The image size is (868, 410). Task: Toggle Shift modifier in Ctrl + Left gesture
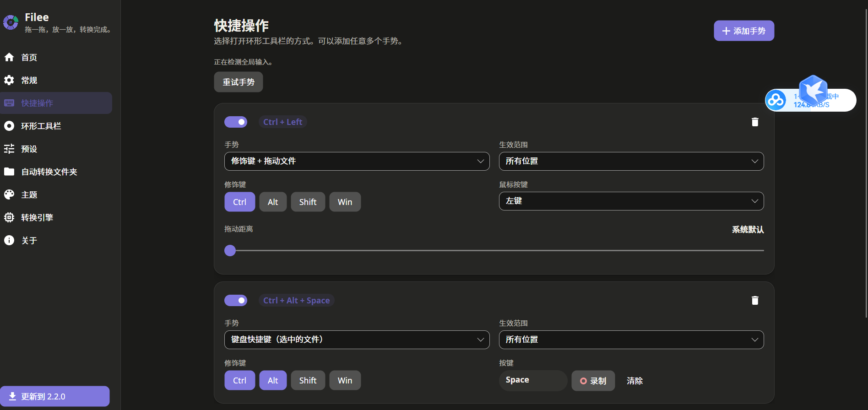point(308,202)
